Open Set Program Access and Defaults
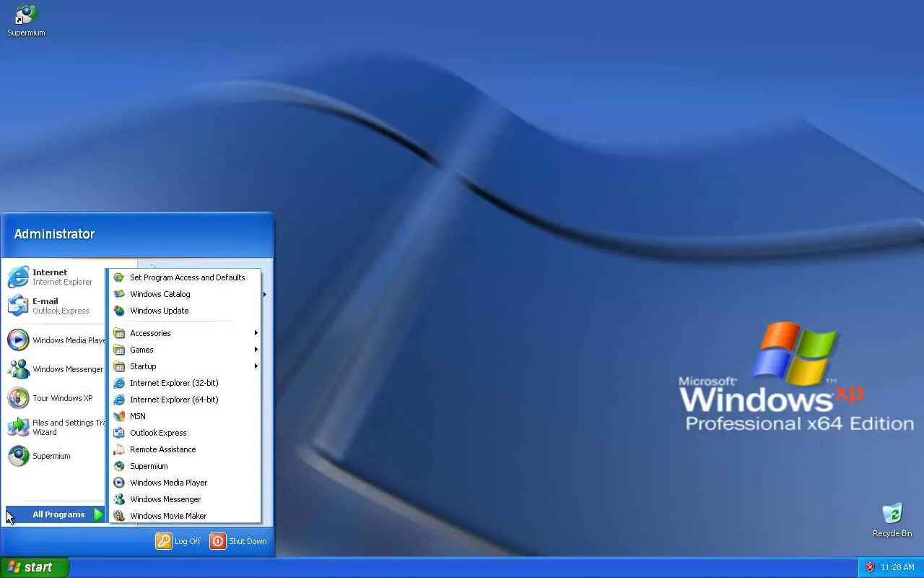The width and height of the screenshot is (924, 578). point(186,277)
